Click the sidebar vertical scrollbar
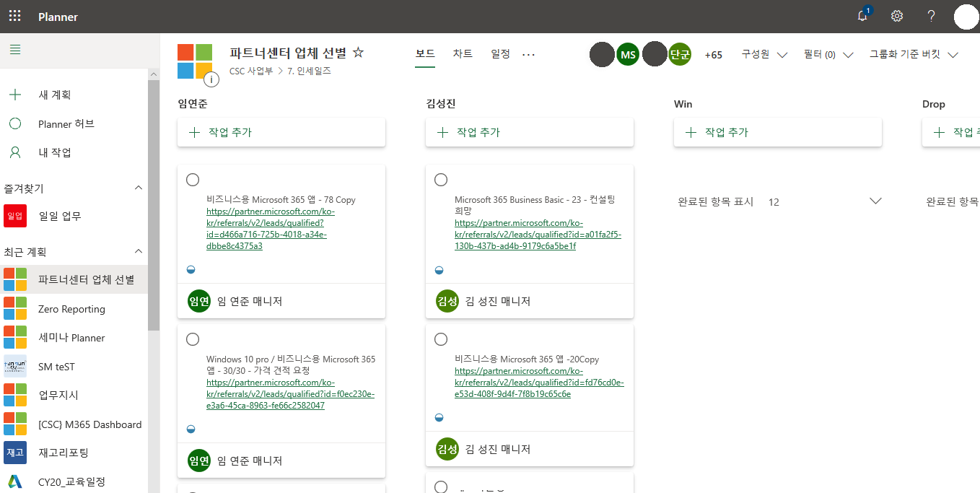This screenshot has height=493, width=980. [153, 205]
